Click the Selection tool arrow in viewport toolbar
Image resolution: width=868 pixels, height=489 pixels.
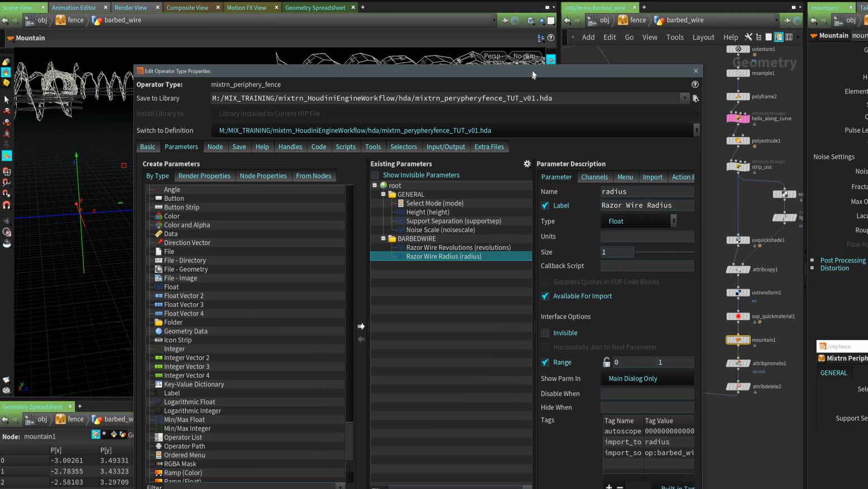[x=6, y=100]
